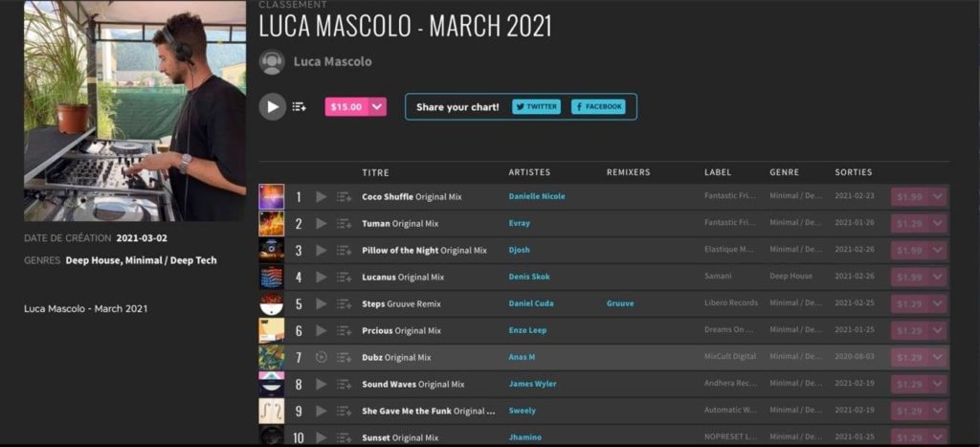Open the Prcious track cover thumbnail

click(272, 330)
